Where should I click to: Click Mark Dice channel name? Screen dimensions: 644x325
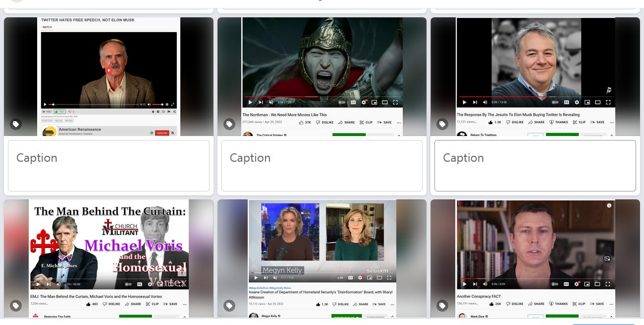[x=478, y=317]
